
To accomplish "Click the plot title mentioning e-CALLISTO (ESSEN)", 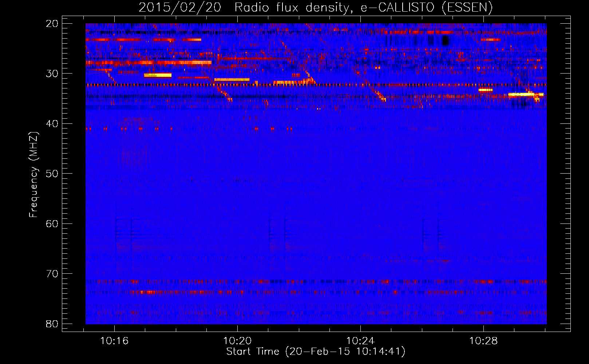I will (316, 7).
